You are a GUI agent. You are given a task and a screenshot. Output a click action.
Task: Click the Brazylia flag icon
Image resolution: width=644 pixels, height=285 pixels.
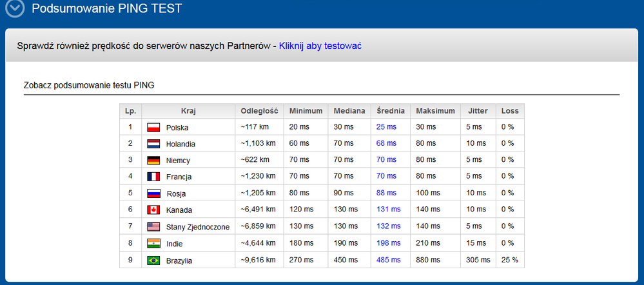[x=153, y=260]
